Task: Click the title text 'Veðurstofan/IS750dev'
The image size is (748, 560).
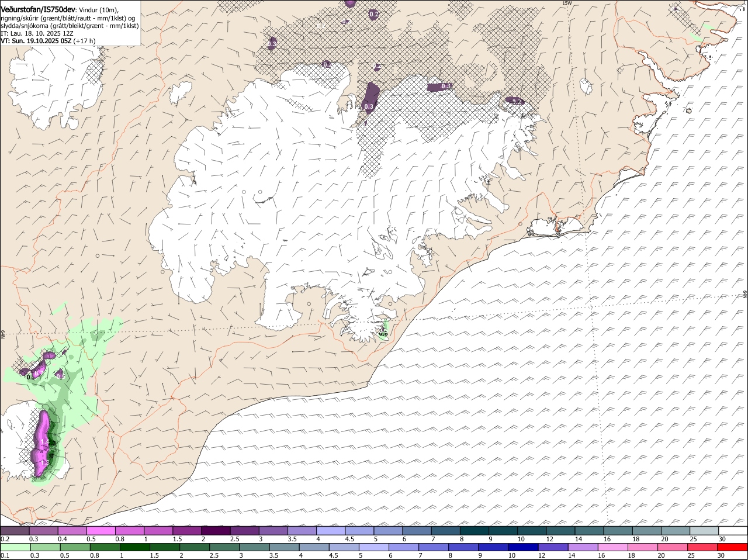Action: 38,10
